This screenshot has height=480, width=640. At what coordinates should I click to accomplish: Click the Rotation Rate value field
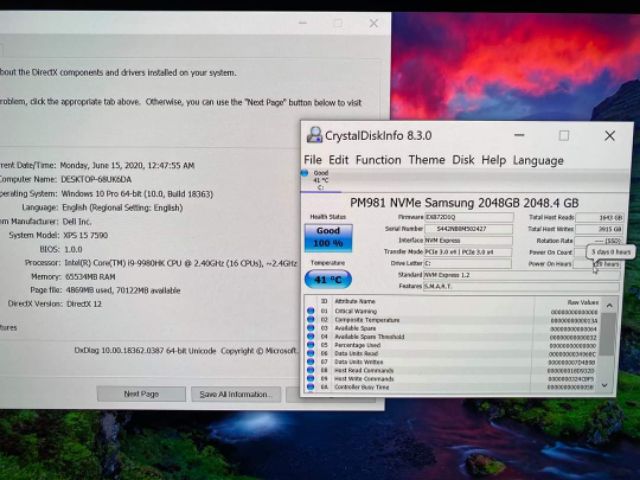point(598,241)
